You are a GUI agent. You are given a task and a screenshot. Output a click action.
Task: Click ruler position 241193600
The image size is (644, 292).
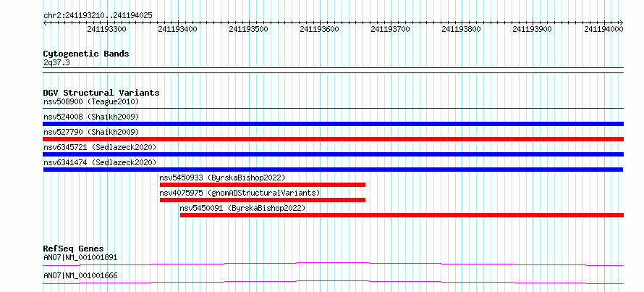320,29
